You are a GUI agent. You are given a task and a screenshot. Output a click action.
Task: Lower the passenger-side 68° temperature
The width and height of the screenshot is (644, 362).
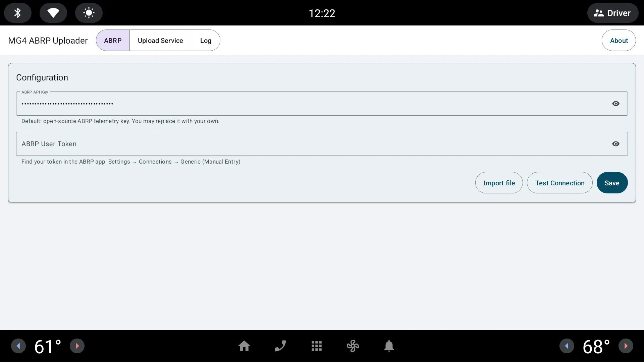click(x=567, y=346)
